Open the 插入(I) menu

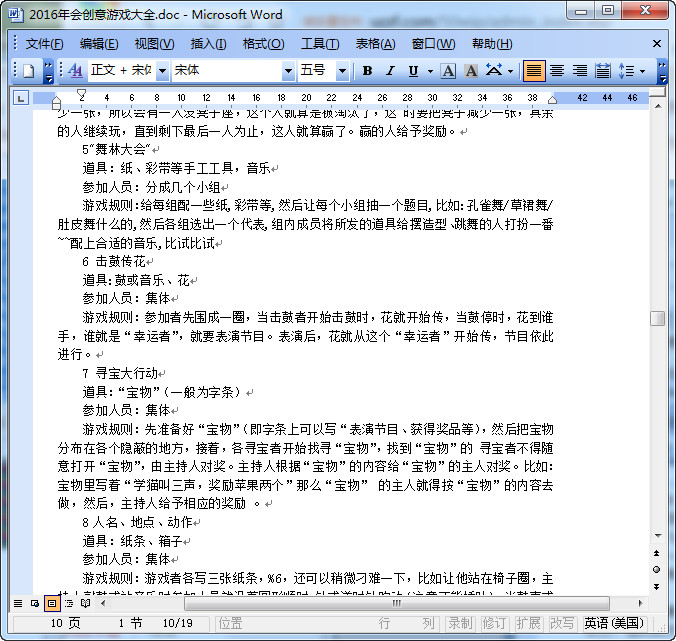tap(208, 44)
